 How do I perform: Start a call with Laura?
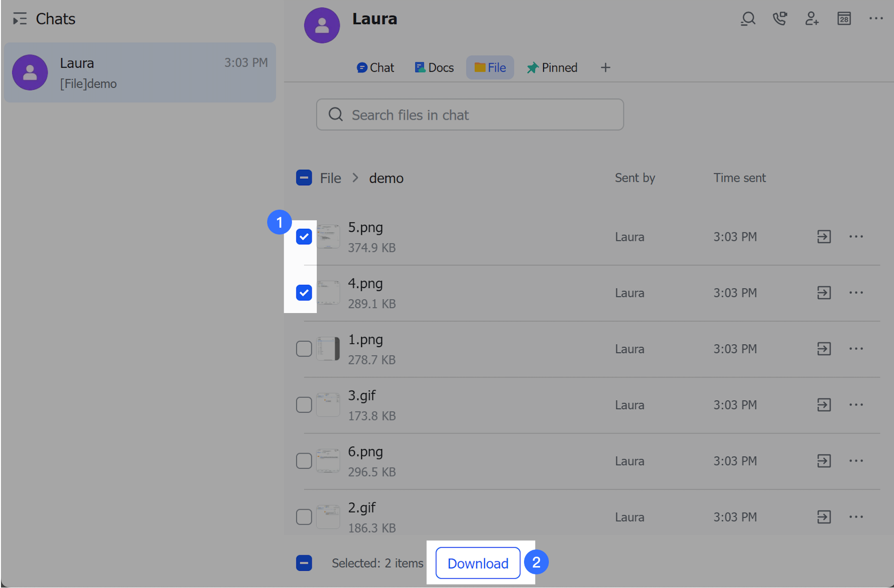(x=780, y=19)
